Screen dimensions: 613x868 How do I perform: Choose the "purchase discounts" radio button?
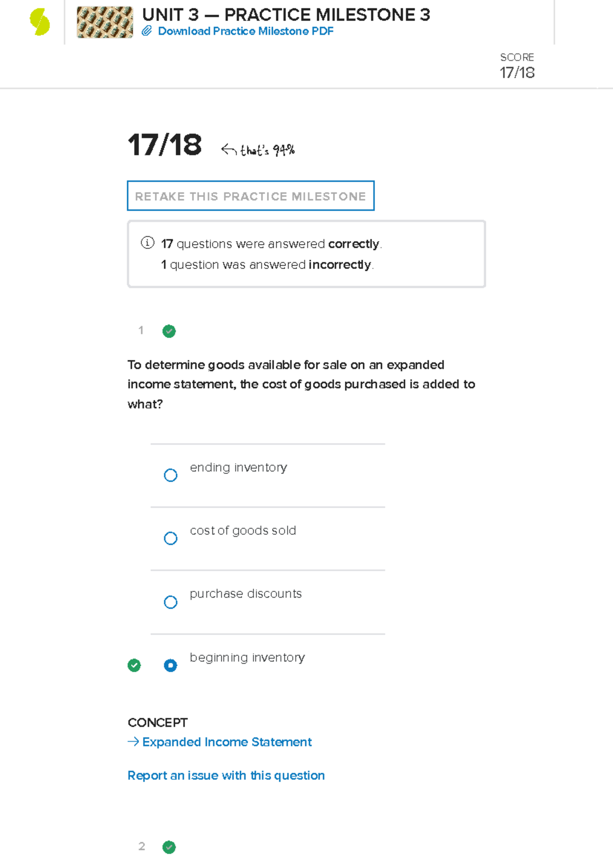coord(171,602)
